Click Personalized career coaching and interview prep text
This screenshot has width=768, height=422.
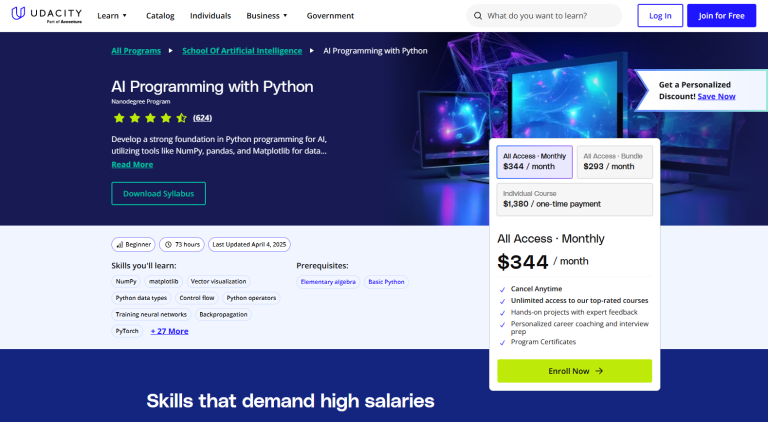click(580, 328)
